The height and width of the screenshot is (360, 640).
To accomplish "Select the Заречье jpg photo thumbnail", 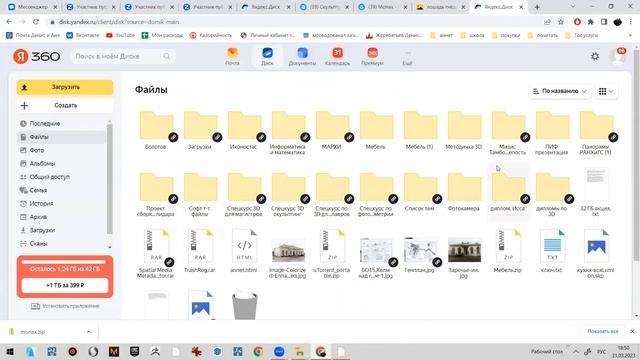I will click(464, 250).
